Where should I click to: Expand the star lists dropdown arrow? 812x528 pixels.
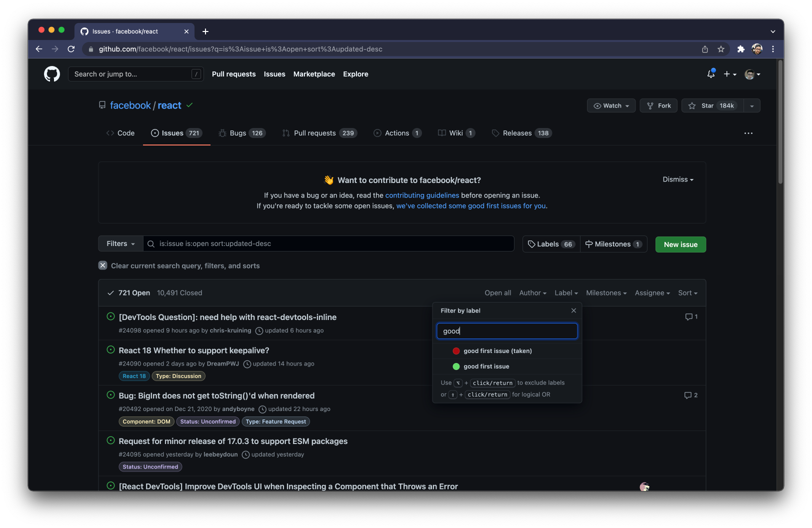coord(752,105)
